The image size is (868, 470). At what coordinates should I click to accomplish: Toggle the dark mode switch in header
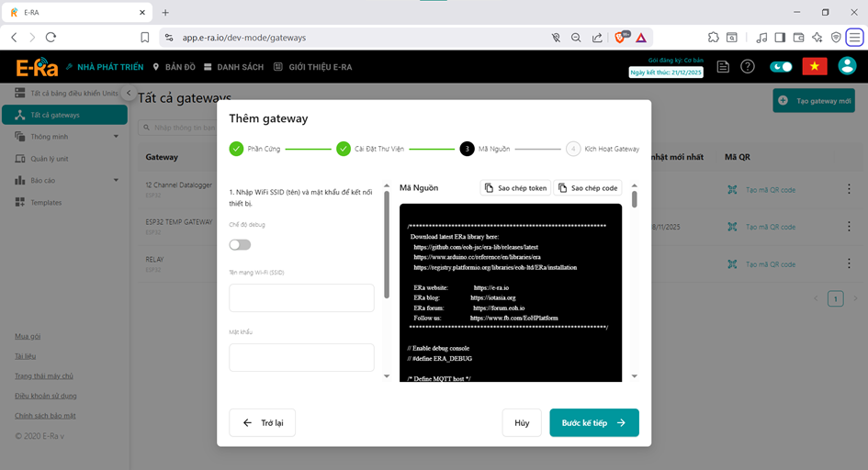[x=781, y=66]
